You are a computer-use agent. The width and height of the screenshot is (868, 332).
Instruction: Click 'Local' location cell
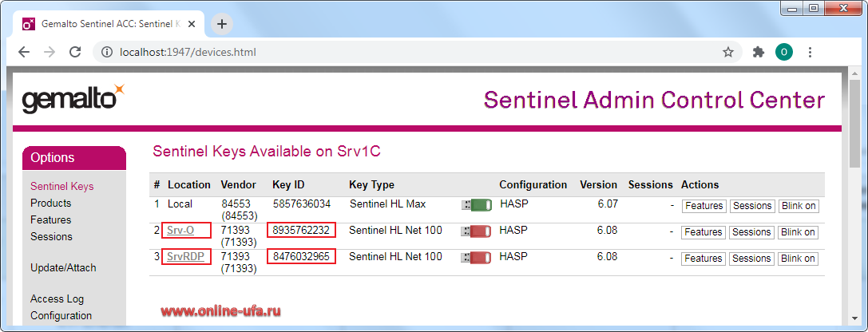[180, 204]
